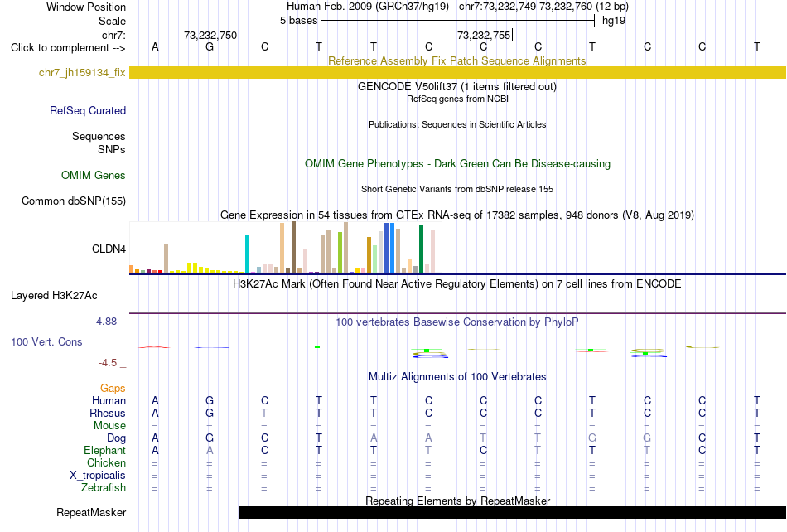
Task: Select the Human species row label
Action: click(109, 400)
